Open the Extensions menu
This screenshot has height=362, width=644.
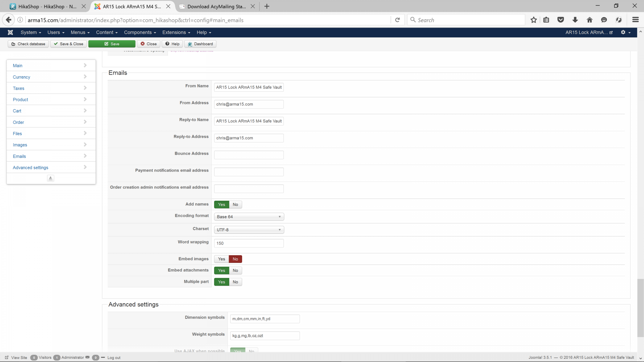tap(176, 32)
